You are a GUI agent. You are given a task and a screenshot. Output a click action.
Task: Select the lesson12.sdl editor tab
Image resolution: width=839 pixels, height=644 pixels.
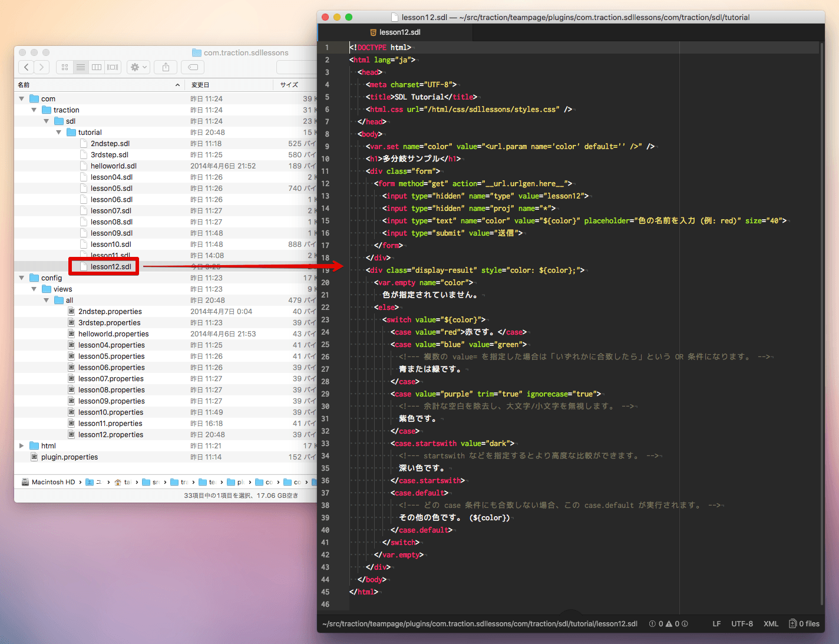click(395, 32)
